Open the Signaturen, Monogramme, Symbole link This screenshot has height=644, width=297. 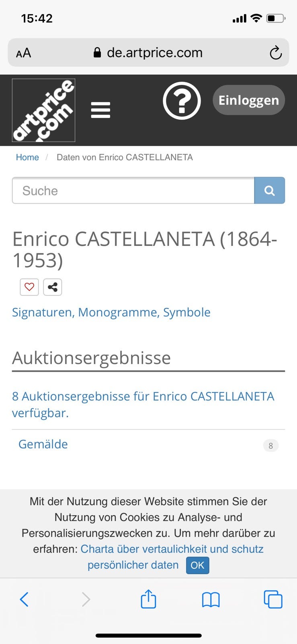pos(111,312)
